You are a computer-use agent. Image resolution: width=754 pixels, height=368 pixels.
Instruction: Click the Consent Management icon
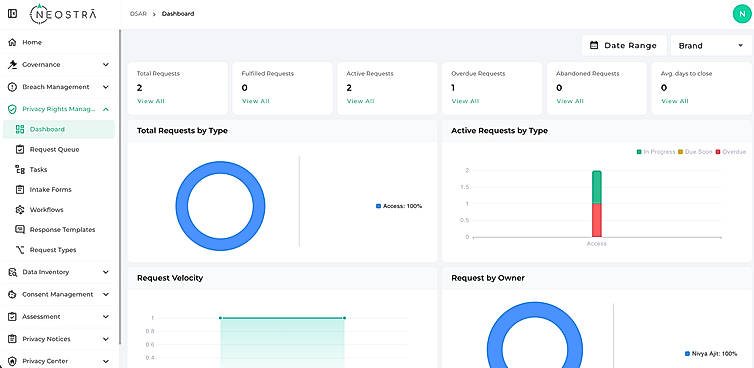pos(13,294)
